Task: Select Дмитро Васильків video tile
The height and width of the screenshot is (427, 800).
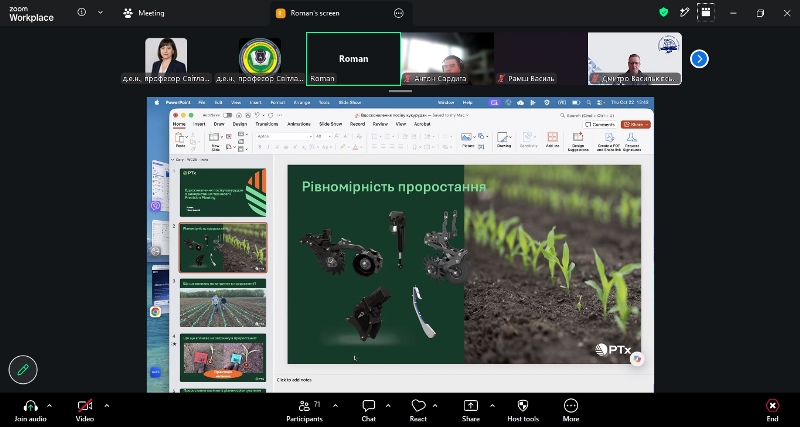Action: click(x=635, y=59)
